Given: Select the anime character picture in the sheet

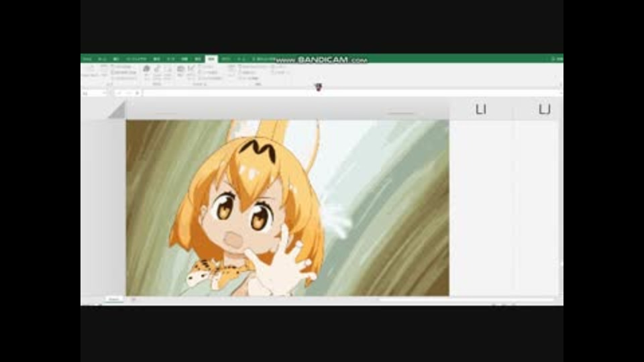Looking at the screenshot, I should click(288, 208).
